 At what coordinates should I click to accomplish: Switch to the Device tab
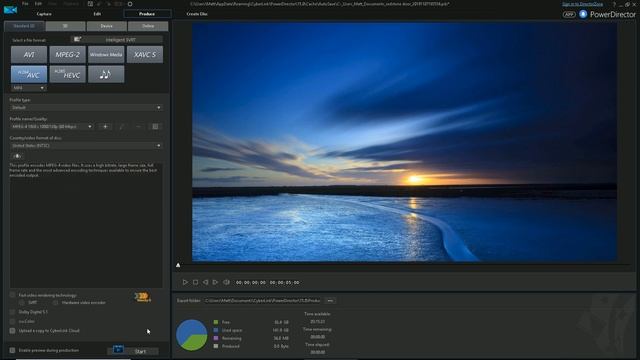(107, 26)
